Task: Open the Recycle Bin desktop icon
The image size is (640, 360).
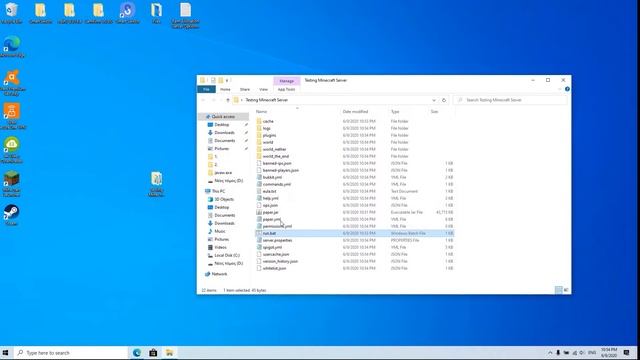Action: tap(11, 13)
